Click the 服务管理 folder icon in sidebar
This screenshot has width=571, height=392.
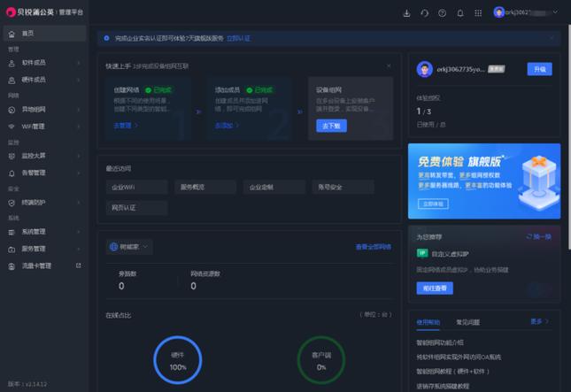pos(12,250)
